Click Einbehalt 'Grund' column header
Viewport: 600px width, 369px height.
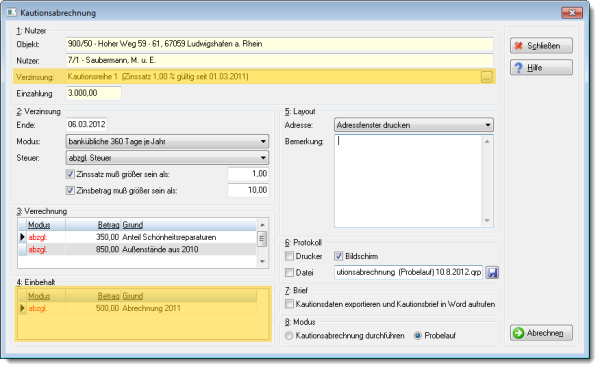click(189, 296)
